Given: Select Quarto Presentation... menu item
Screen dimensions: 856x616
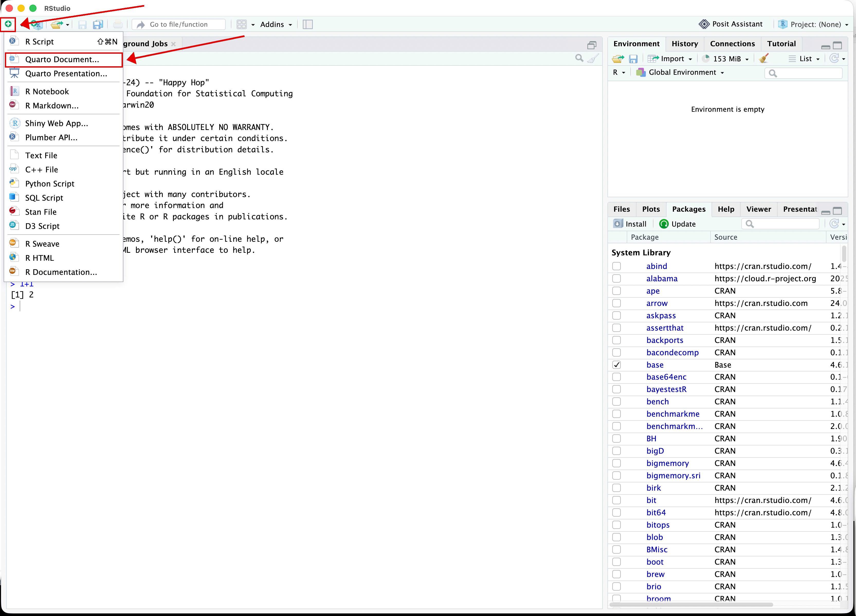Looking at the screenshot, I should 64,73.
